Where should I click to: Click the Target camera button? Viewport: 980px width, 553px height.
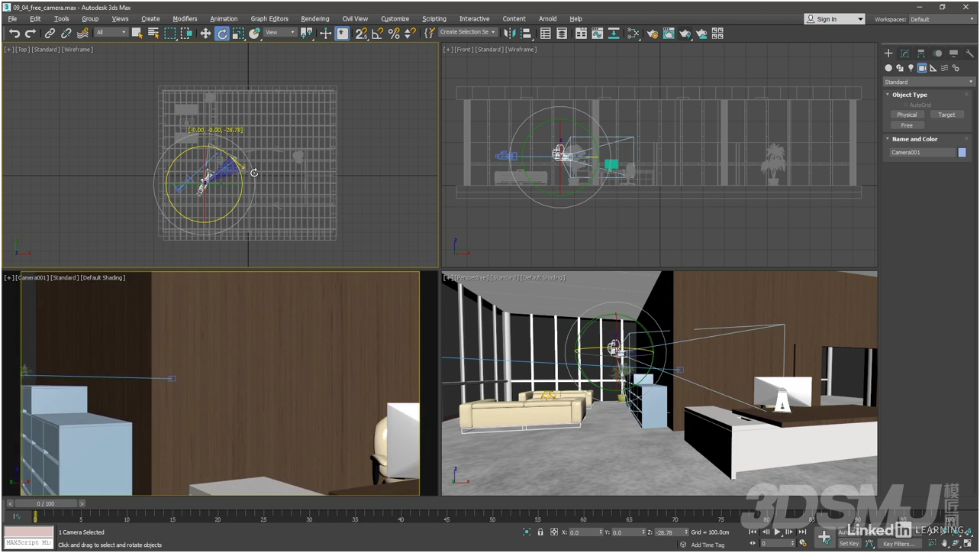pos(946,115)
